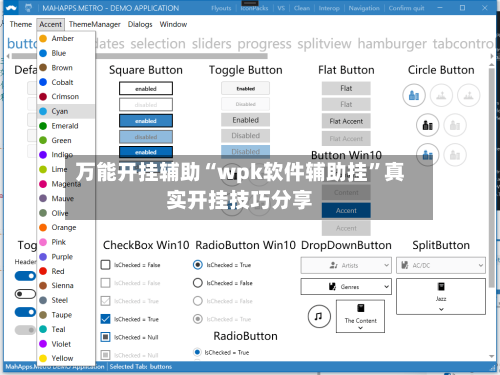
Task: Go to the progress tab
Action: click(264, 44)
